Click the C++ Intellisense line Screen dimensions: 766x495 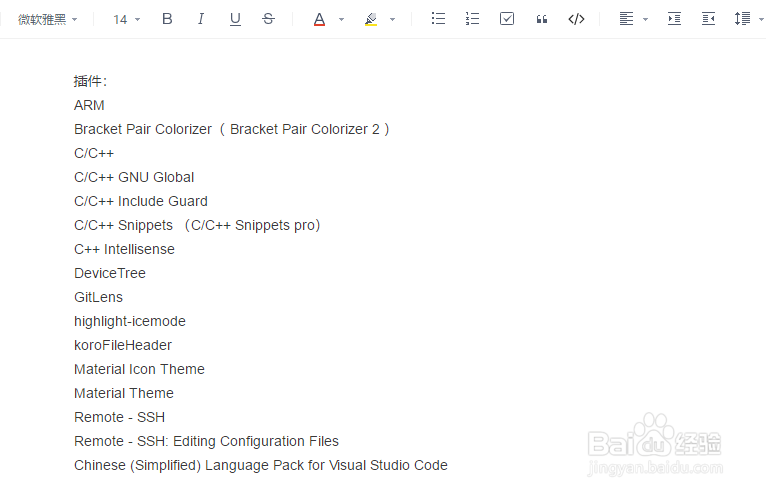pos(124,249)
